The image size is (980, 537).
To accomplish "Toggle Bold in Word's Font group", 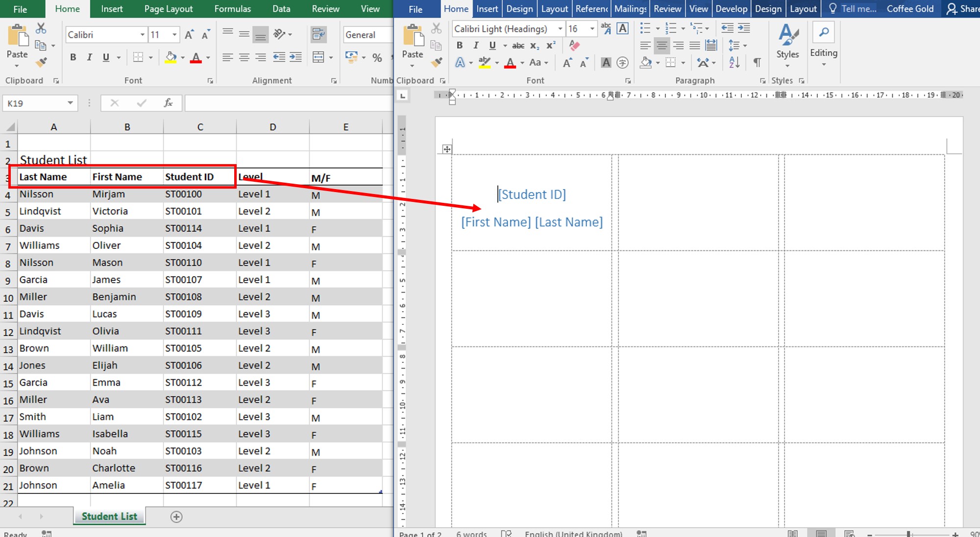I will [x=460, y=46].
